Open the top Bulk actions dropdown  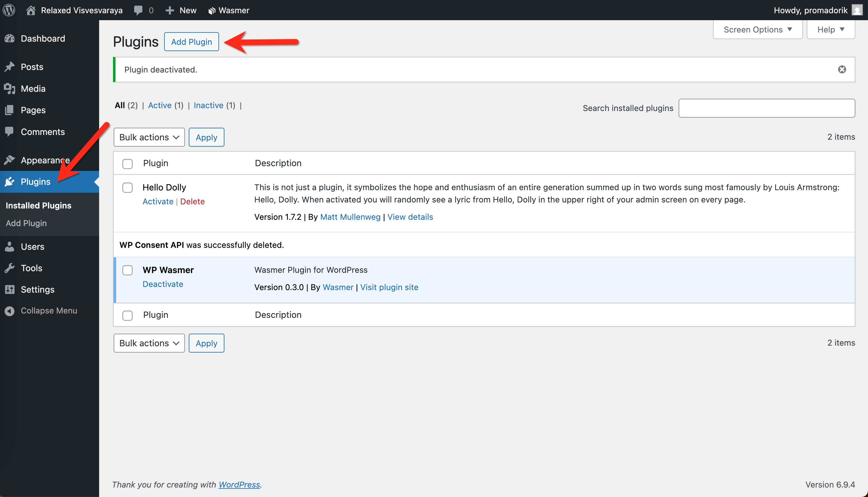tap(149, 137)
